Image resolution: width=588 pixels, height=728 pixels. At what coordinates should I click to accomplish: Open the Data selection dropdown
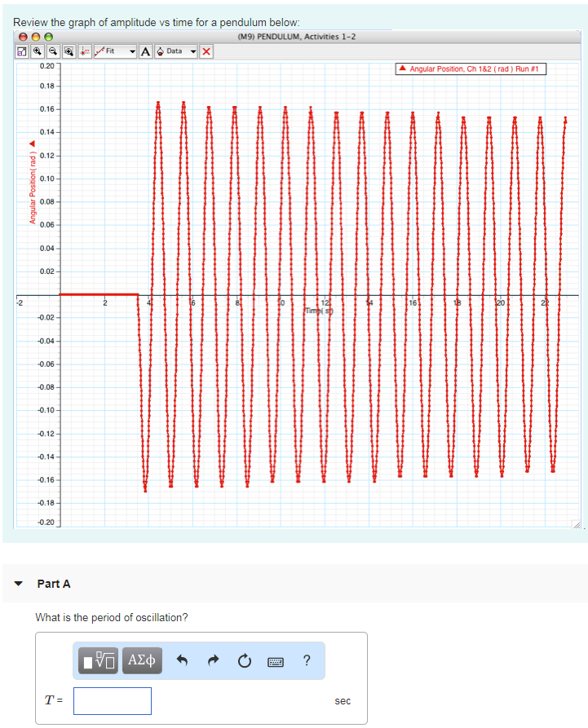click(176, 51)
